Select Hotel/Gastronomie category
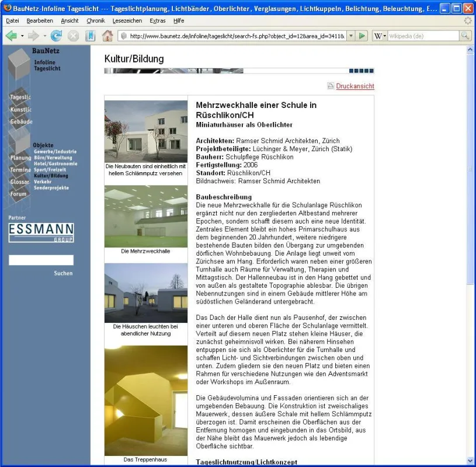The width and height of the screenshot is (476, 467). (55, 163)
